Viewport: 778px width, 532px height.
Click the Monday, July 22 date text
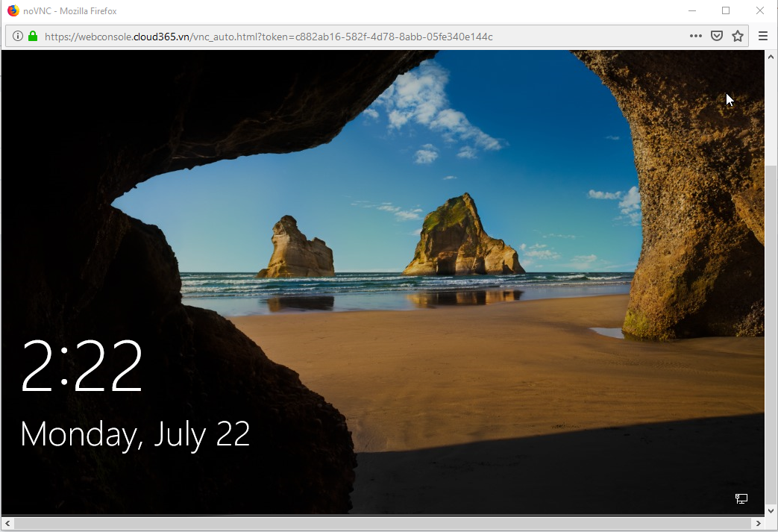[x=135, y=435]
